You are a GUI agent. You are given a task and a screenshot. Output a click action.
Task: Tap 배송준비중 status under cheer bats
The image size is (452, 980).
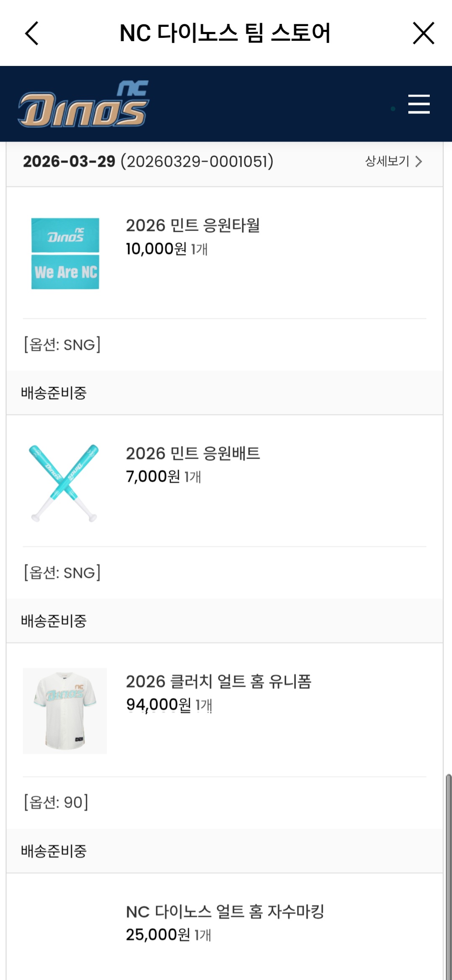tap(54, 621)
